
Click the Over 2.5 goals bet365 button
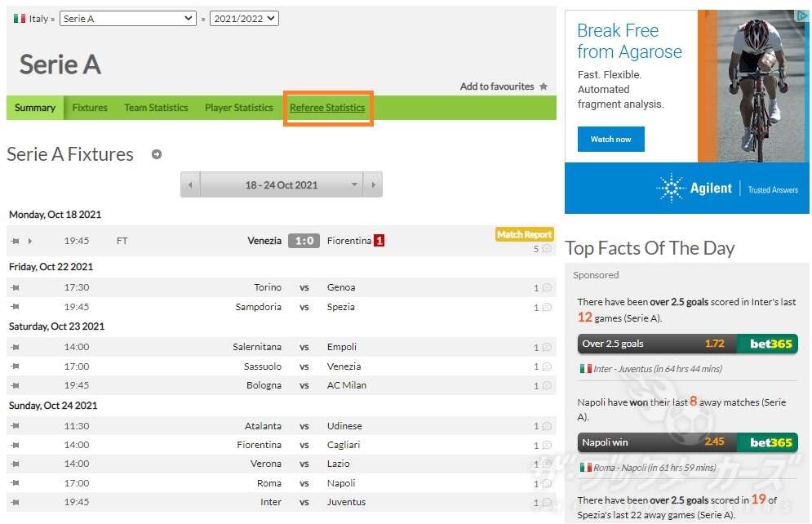pyautogui.click(x=688, y=344)
